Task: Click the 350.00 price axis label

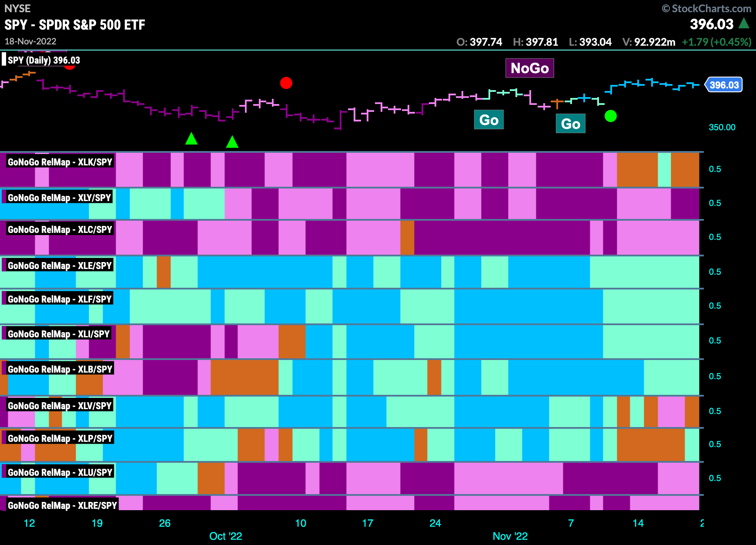Action: pyautogui.click(x=722, y=127)
